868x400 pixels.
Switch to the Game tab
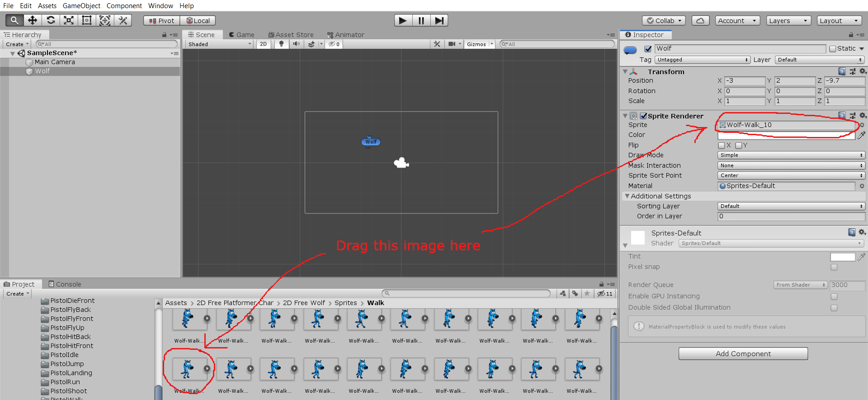click(242, 35)
